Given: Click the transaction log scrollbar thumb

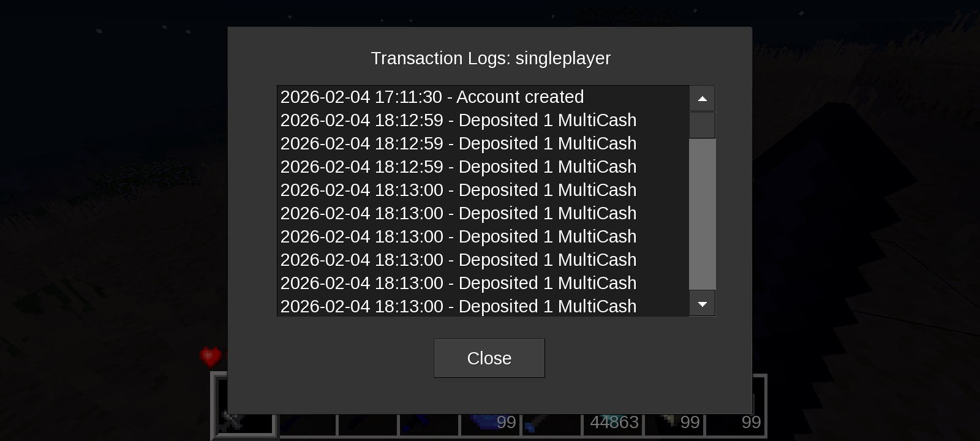Looking at the screenshot, I should 702,125.
